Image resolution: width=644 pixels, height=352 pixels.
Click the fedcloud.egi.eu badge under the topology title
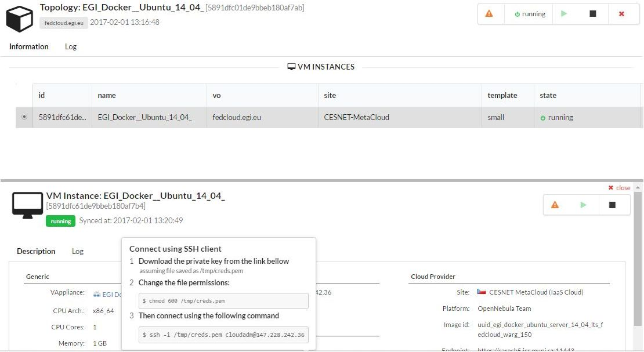point(64,23)
